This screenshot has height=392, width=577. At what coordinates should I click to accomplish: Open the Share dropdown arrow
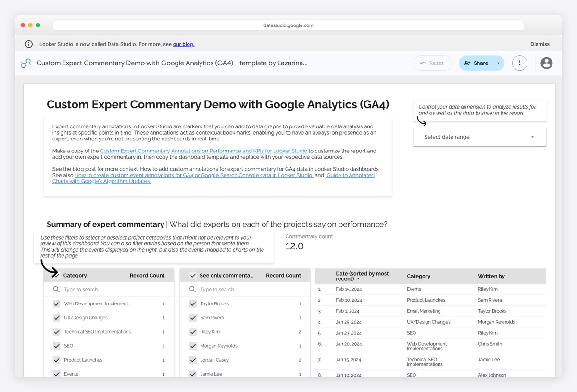(498, 63)
